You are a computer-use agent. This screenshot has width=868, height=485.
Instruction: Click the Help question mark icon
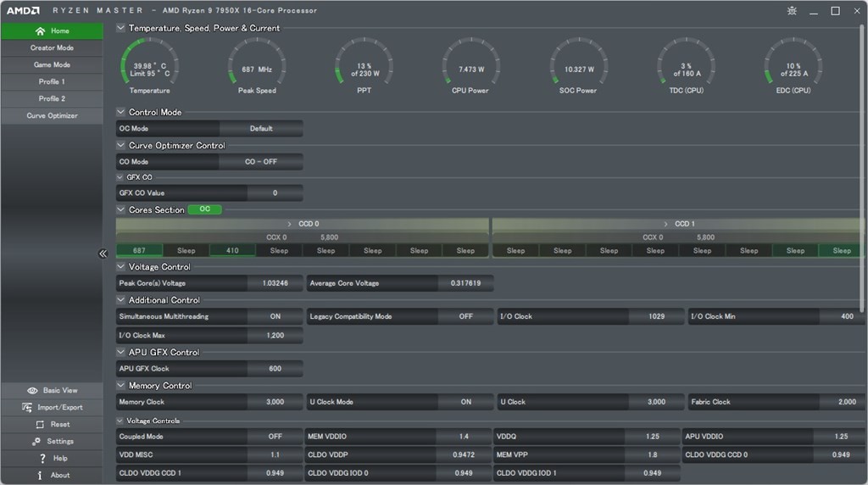tap(42, 459)
